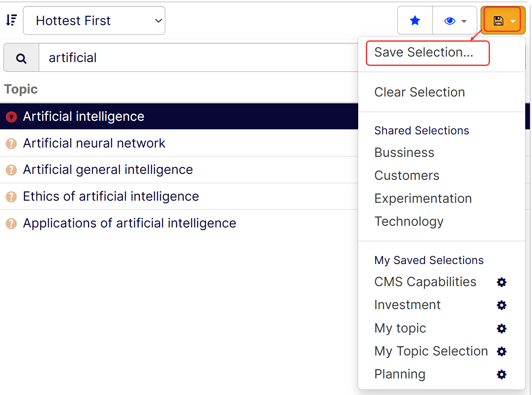Open the Hottest First sort dropdown
Viewport: 532px width, 395px height.
[94, 20]
